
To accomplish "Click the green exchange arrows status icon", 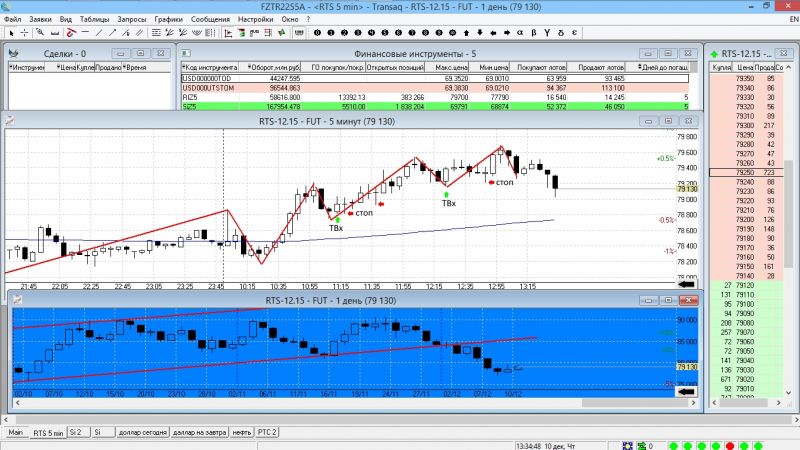I will [642, 446].
